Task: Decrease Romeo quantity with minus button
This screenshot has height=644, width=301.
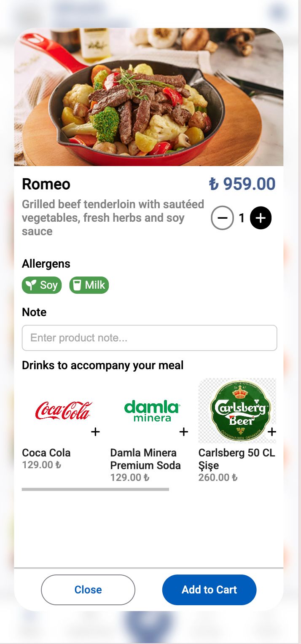Action: pos(222,218)
